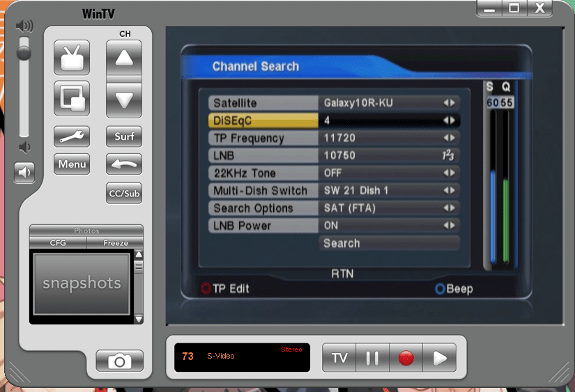Open the CFG tab in Photos

58,243
